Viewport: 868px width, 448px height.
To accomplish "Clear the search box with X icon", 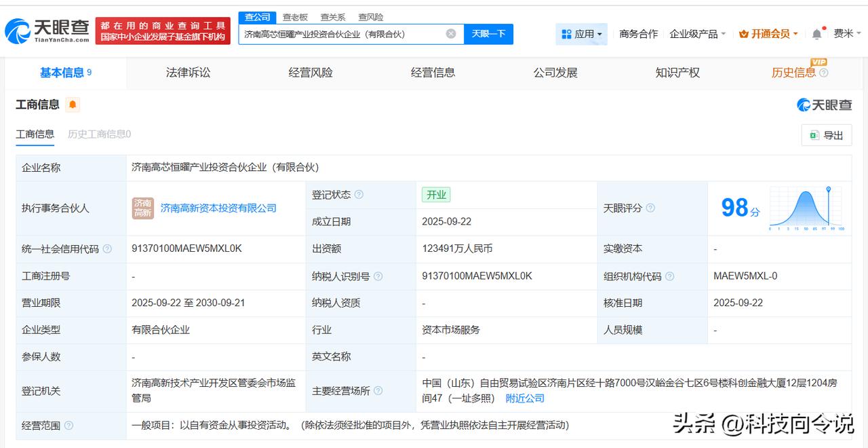I will click(x=451, y=34).
